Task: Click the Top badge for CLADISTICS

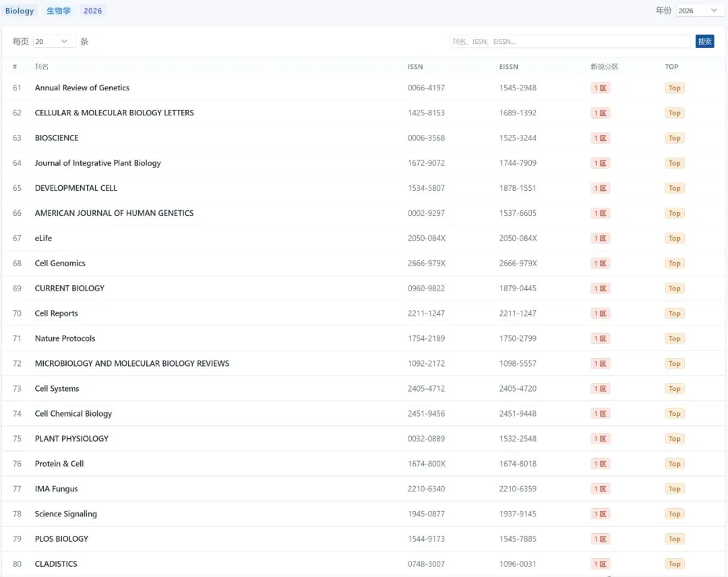Action: click(x=674, y=564)
